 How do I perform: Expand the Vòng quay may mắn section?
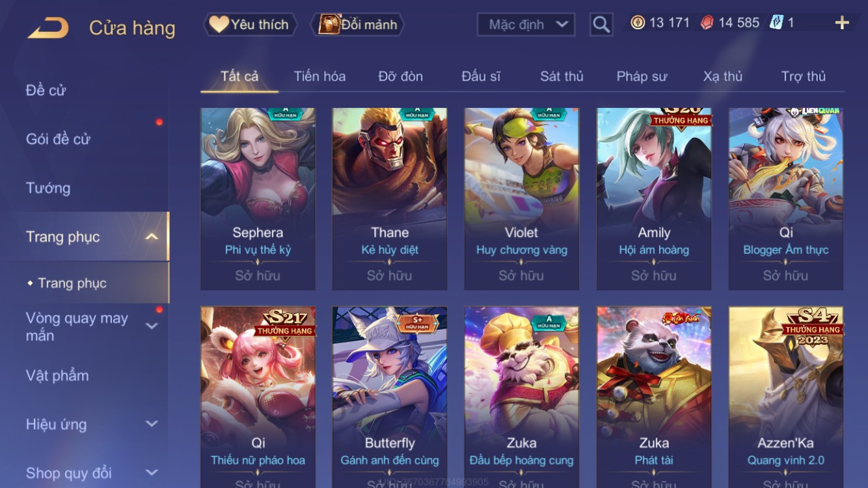pos(152,326)
